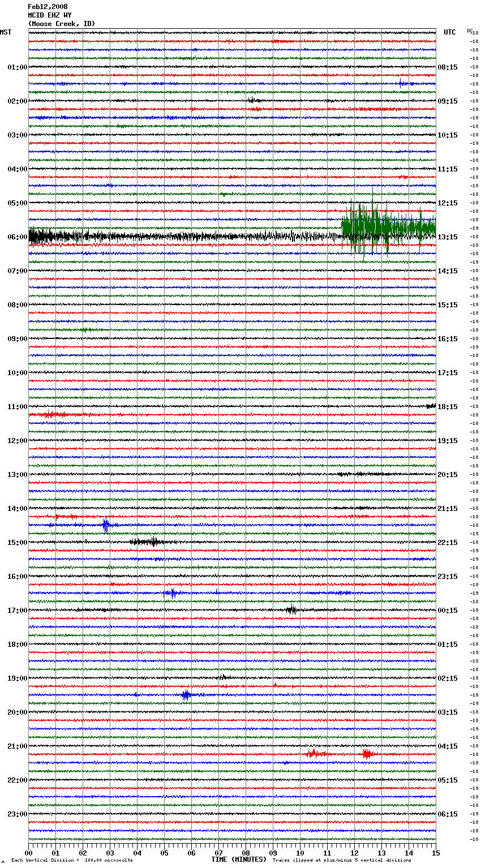Select the 'Each Vertical Division = 100.00 microvolts' note
Viewport: 481px width, 868px height.
[72, 860]
